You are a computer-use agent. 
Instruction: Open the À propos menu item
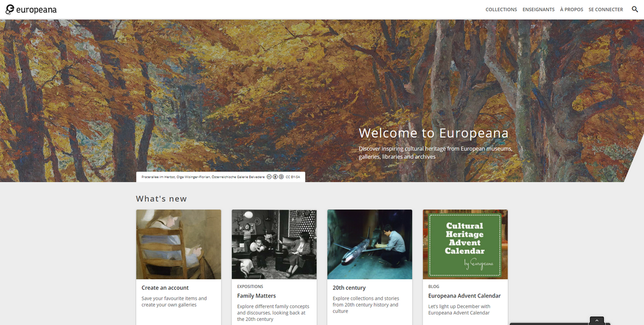click(571, 9)
